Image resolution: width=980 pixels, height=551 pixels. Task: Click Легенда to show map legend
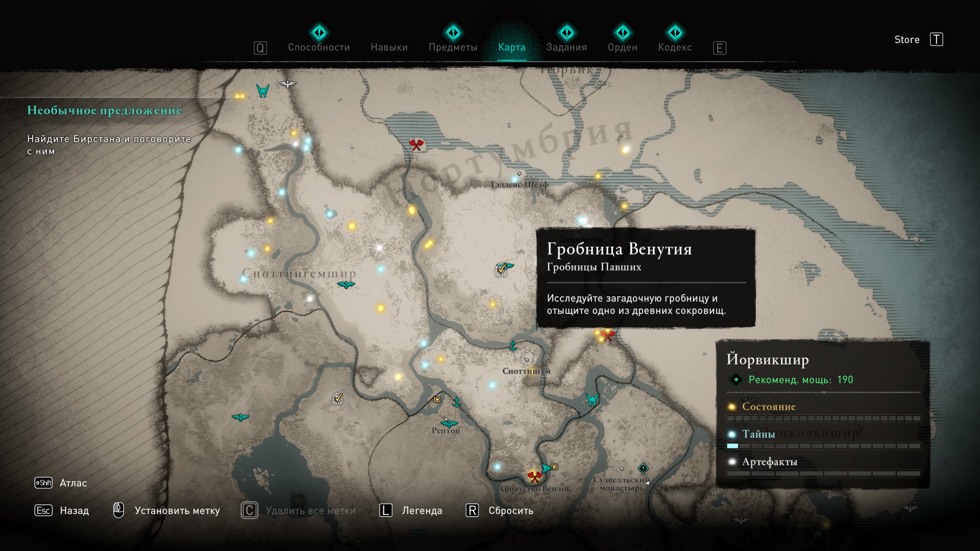click(422, 510)
